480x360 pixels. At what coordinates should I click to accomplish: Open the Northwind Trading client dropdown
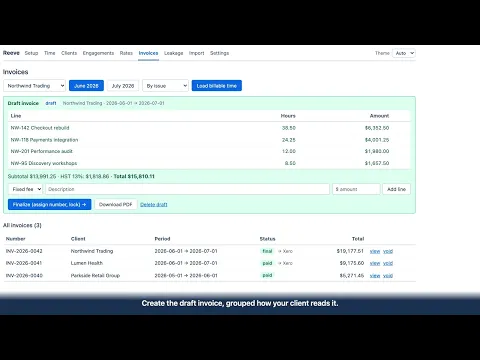tap(35, 86)
